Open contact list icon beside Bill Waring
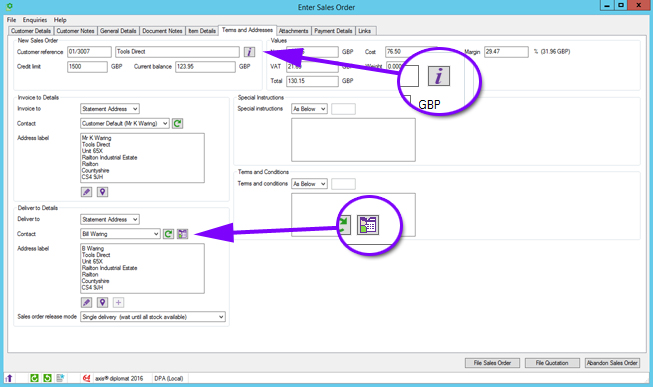653x387 pixels. 182,234
